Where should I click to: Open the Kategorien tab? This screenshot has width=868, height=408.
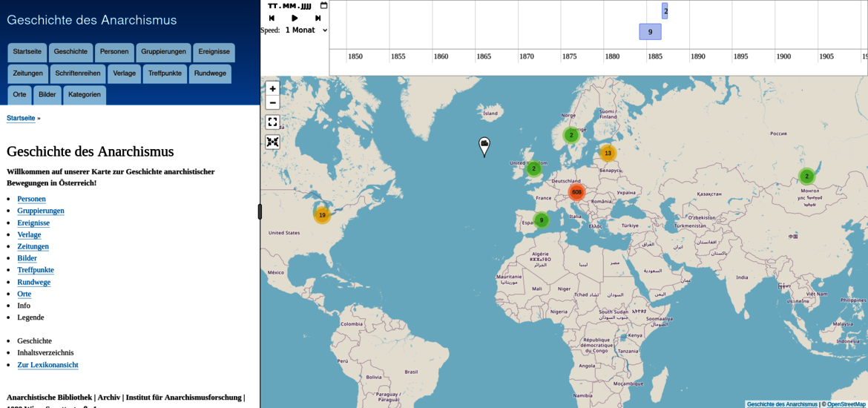pyautogui.click(x=85, y=95)
